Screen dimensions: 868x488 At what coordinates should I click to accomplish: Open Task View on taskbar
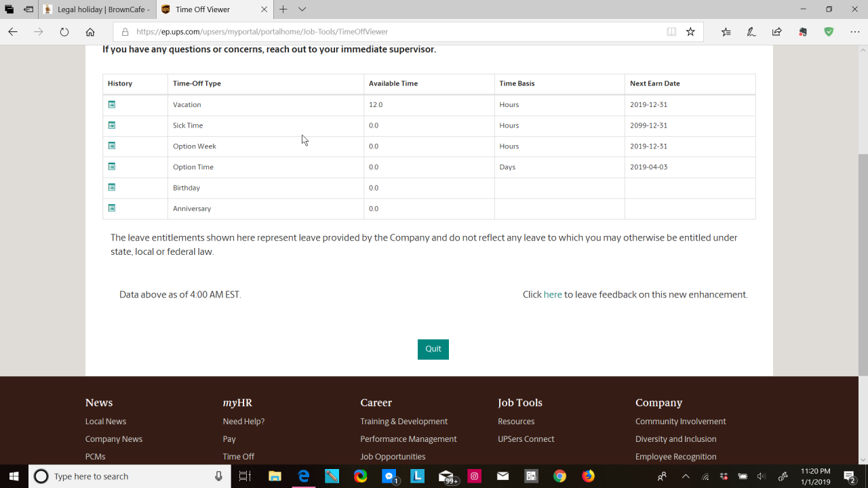click(245, 476)
